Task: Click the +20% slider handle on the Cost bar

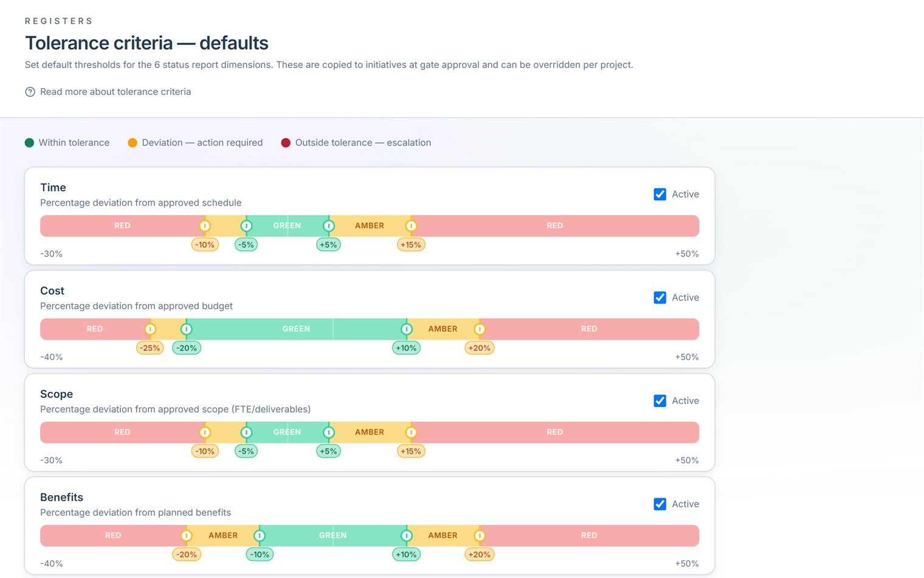Action: pos(480,329)
